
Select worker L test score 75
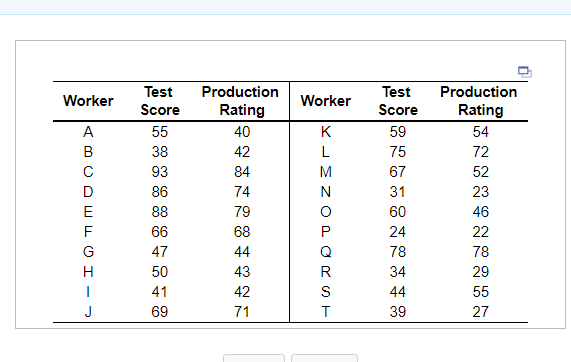click(x=398, y=152)
